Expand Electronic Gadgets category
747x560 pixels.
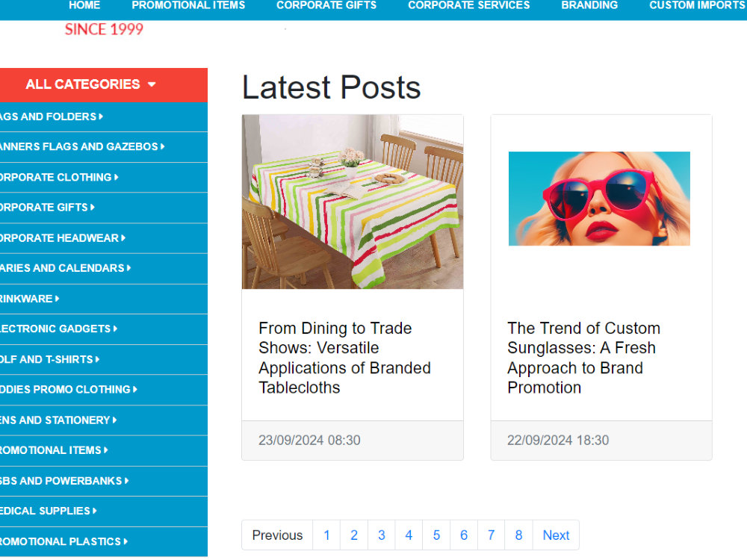click(104, 329)
